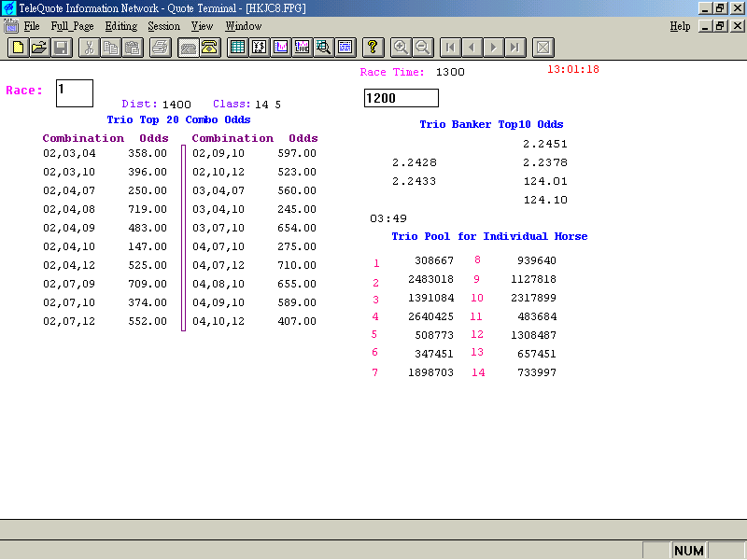Click the Copy toolbar icon

[x=110, y=48]
